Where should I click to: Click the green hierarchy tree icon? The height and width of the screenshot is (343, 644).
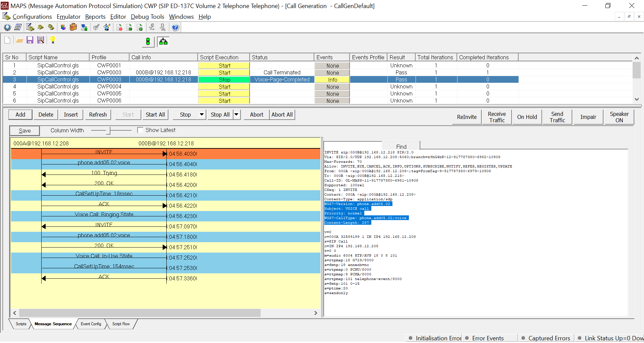[163, 42]
